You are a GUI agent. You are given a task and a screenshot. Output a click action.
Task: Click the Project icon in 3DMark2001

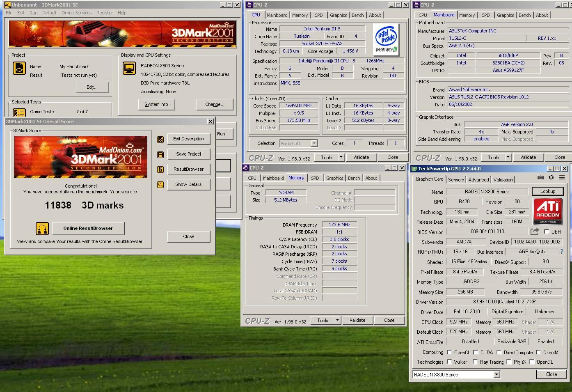[19, 68]
